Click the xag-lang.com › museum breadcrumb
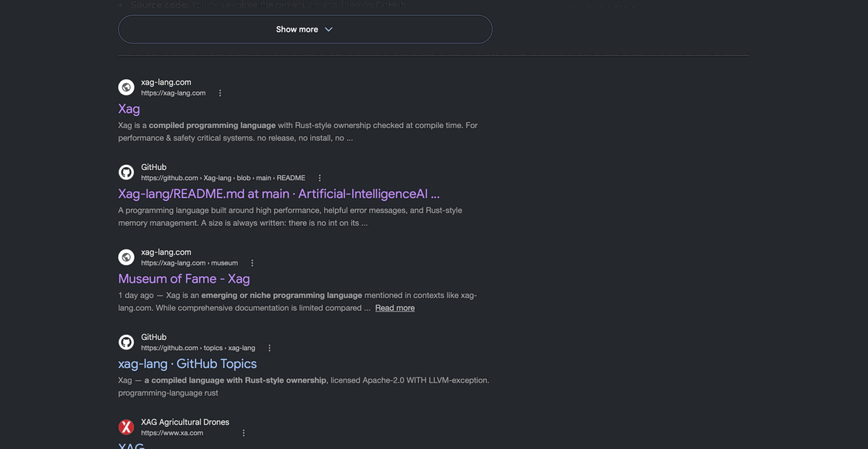868x449 pixels. coord(190,263)
